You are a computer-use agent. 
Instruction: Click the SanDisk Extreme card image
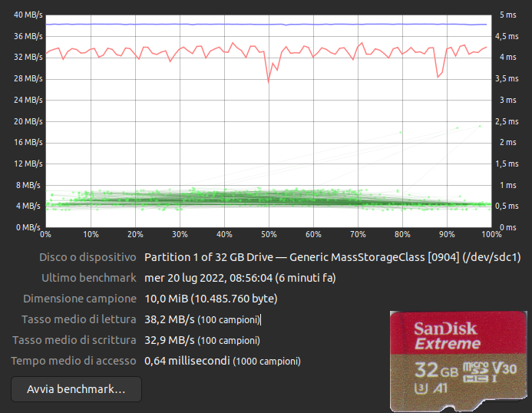point(458,361)
